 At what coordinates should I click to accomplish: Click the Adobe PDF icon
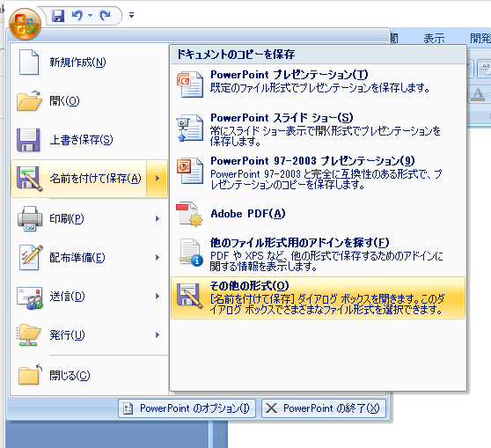pyautogui.click(x=189, y=214)
